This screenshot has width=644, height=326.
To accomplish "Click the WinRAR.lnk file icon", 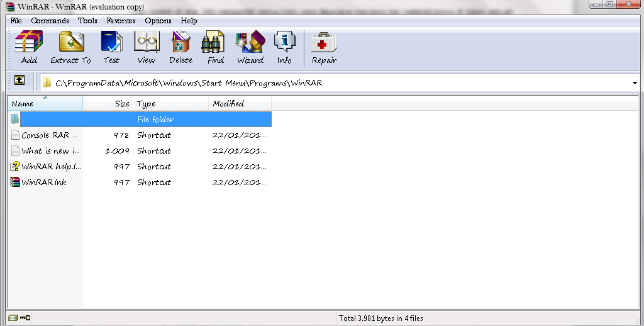I will tap(15, 182).
